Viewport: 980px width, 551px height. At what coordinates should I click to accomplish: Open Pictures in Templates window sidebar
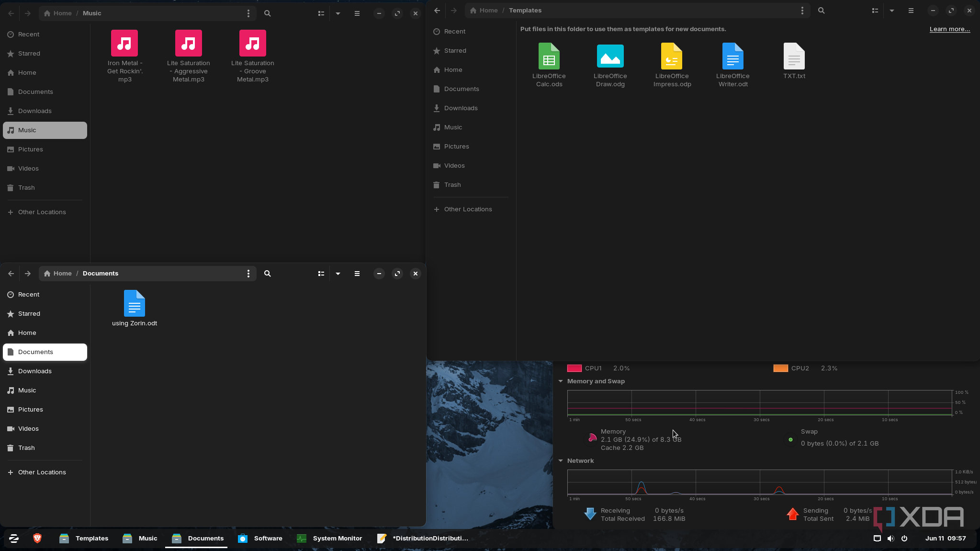pos(471,147)
